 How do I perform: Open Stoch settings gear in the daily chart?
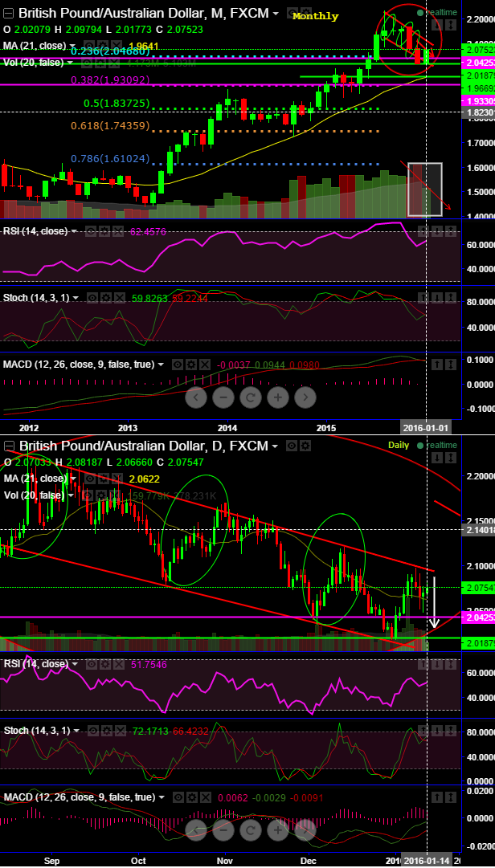105,731
